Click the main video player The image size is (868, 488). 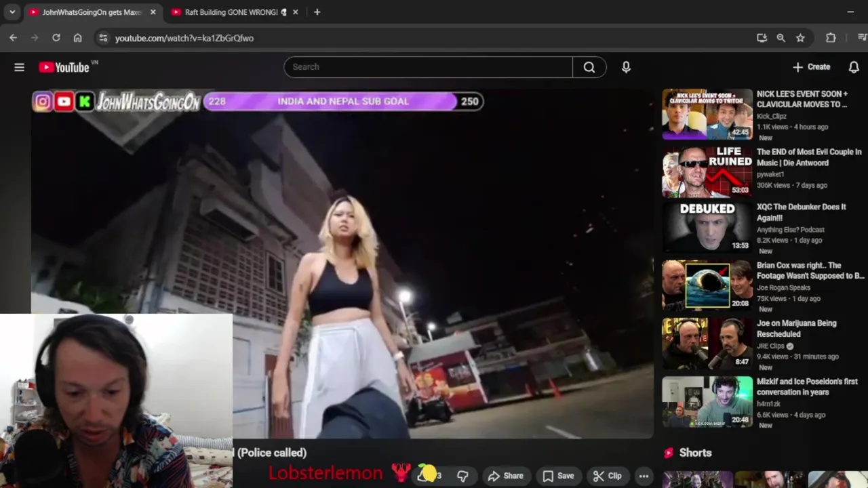pyautogui.click(x=342, y=264)
